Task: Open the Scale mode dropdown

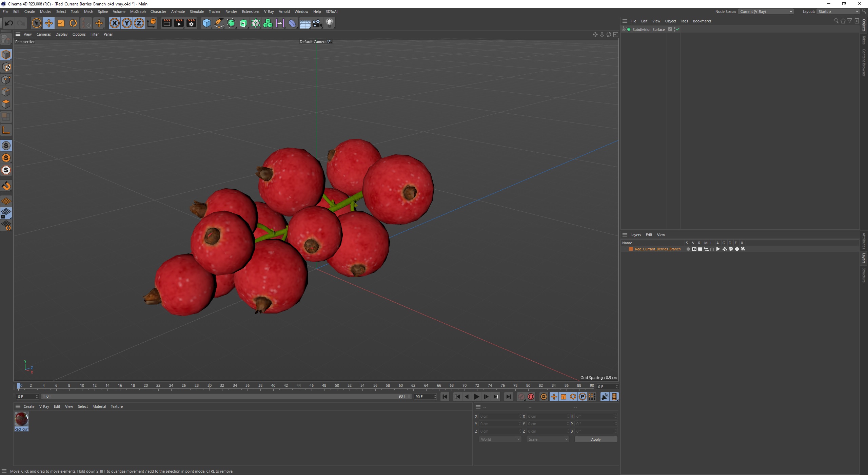Action: [548, 439]
